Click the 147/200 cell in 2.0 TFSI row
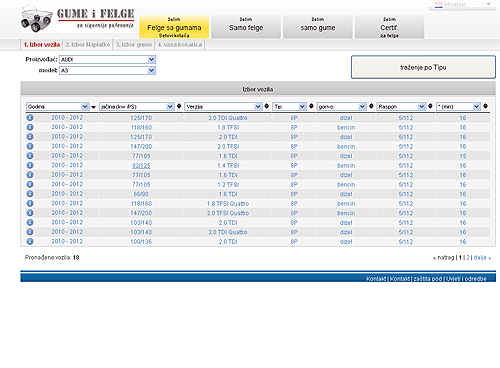The image size is (500, 368). pyautogui.click(x=141, y=147)
